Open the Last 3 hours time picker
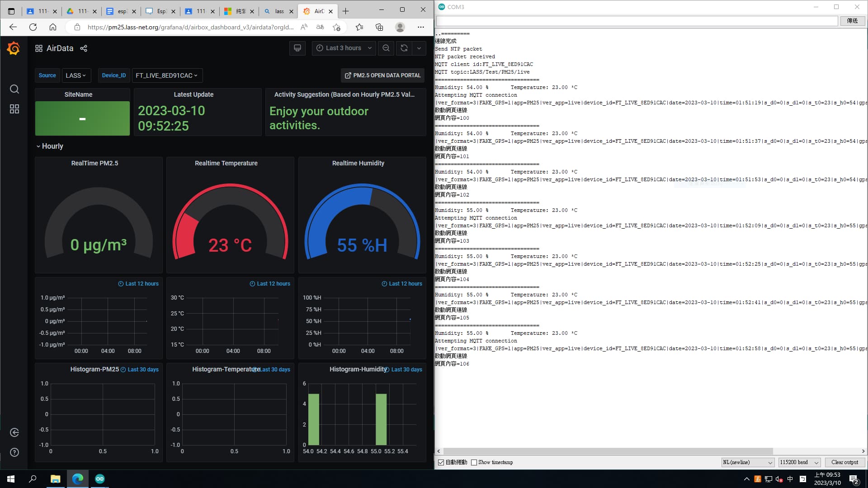This screenshot has height=488, width=868. tap(344, 48)
